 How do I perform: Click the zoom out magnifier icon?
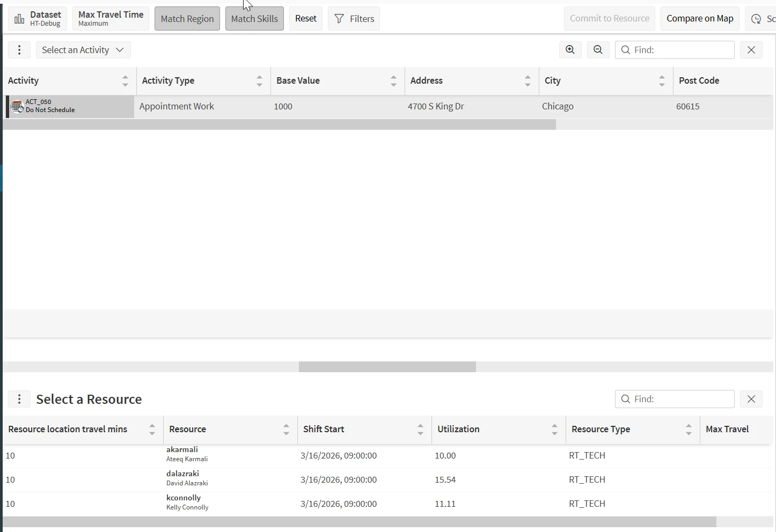click(598, 50)
